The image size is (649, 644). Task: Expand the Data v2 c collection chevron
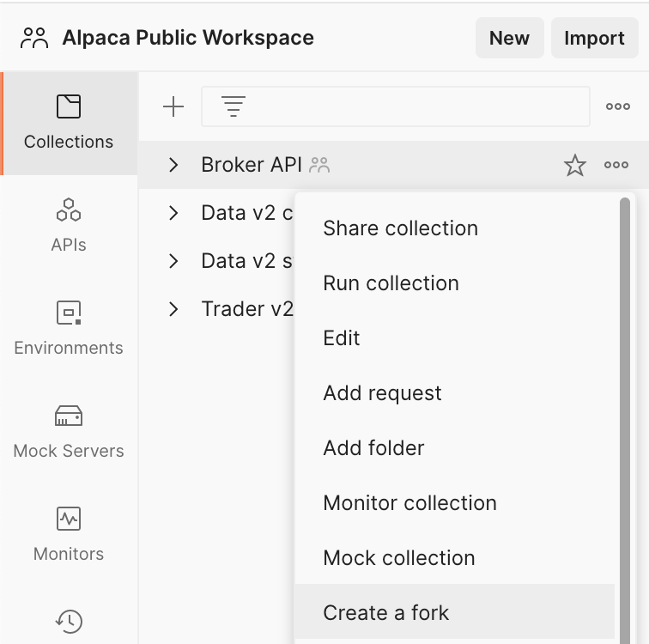click(x=173, y=213)
